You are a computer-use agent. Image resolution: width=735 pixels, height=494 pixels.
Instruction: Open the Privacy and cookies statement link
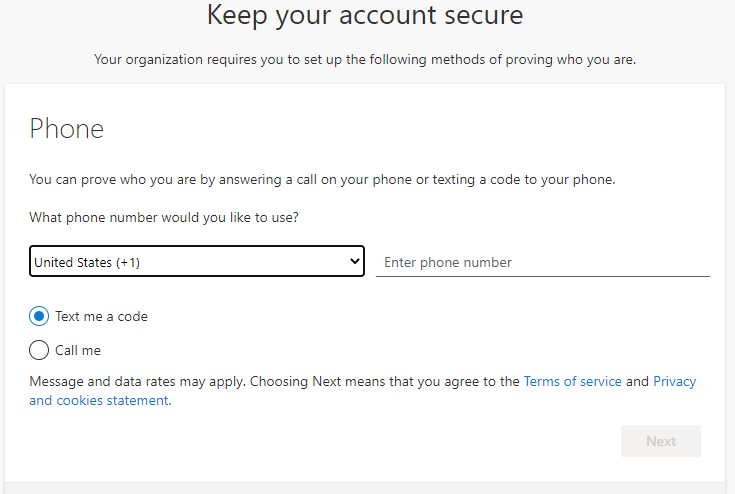(x=674, y=381)
